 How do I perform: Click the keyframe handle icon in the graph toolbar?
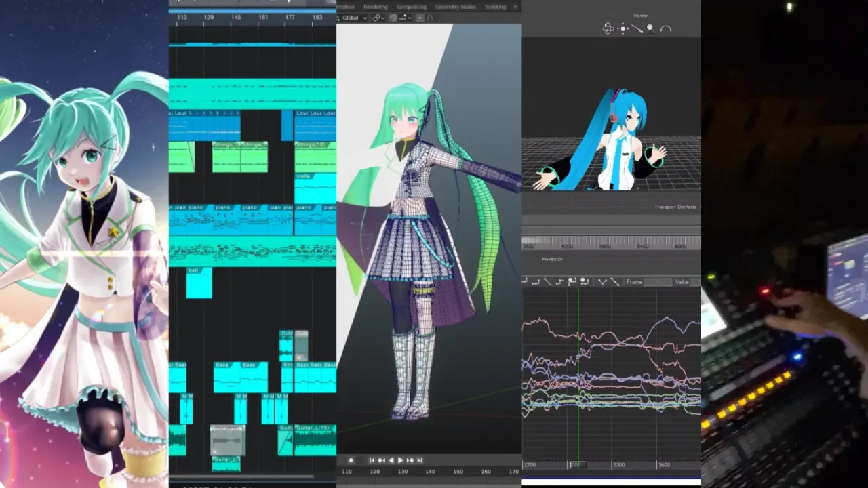(x=573, y=281)
